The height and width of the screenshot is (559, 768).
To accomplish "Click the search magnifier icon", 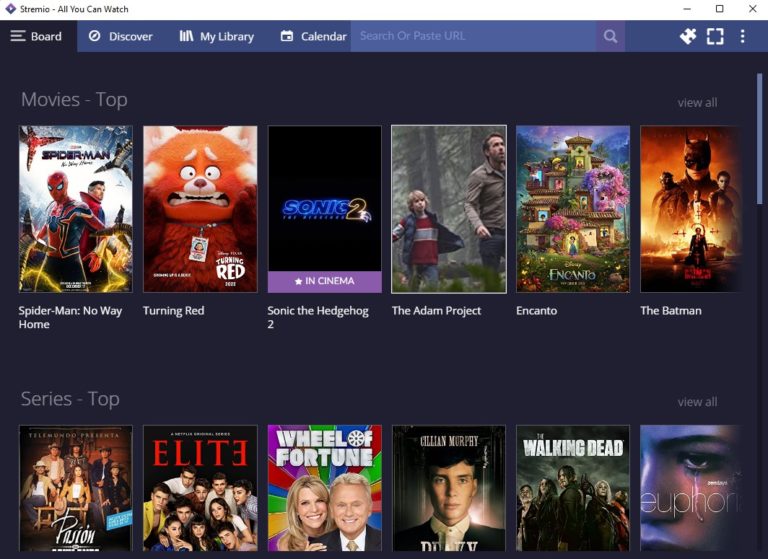I will 610,36.
